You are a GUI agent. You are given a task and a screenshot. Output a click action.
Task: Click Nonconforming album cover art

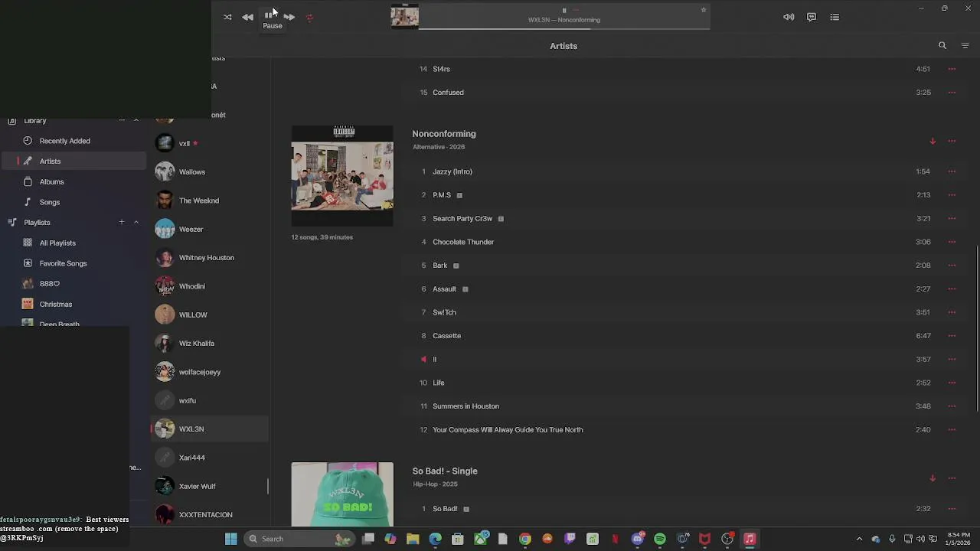click(342, 175)
